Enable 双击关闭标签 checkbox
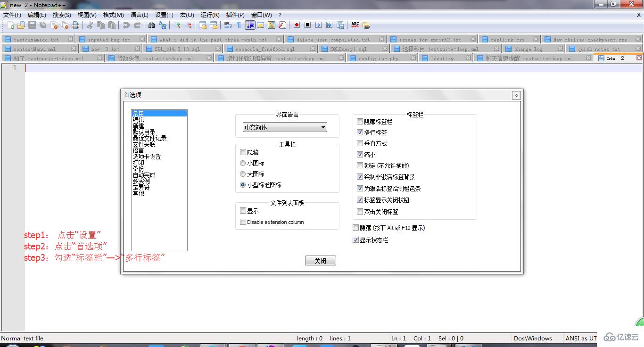The height and width of the screenshot is (347, 644). pos(360,212)
